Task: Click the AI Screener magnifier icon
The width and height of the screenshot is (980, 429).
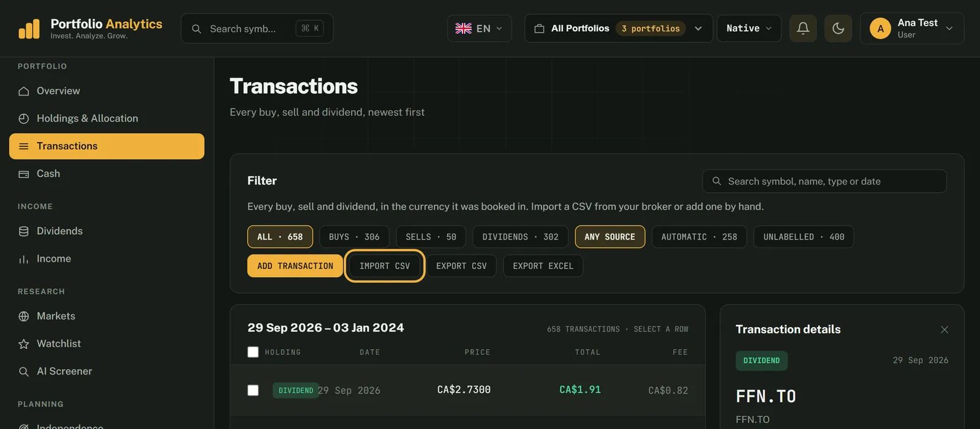Action: (24, 371)
